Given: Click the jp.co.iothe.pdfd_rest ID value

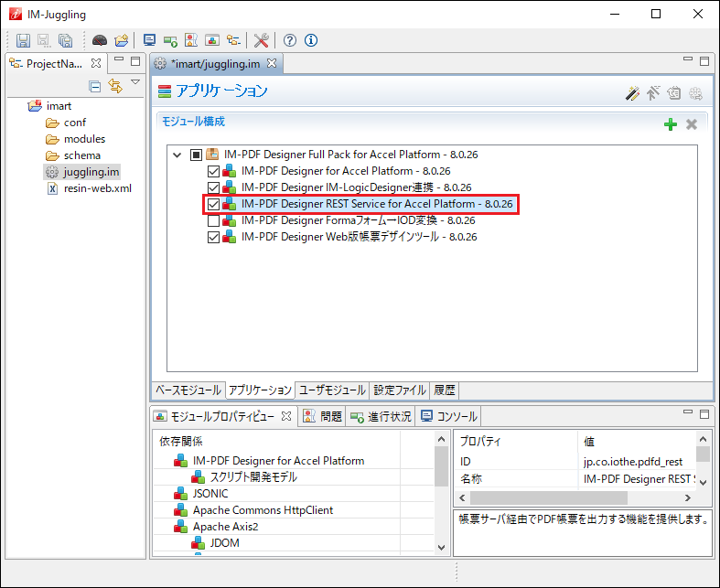Looking at the screenshot, I should [633, 461].
